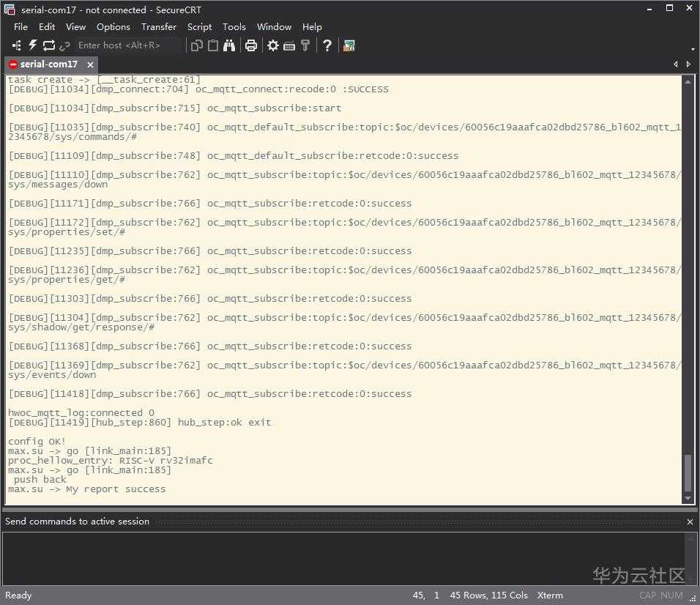Click the disconnected status icon on serial-com17 tab
The width and height of the screenshot is (700, 605).
pyautogui.click(x=13, y=64)
